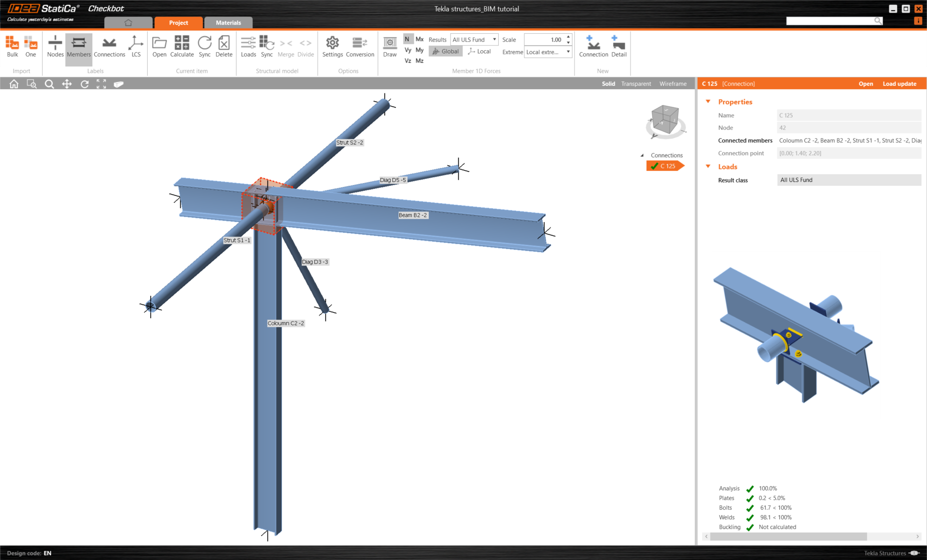Viewport: 927px width, 560px height.
Task: Switch to Wireframe view mode
Action: coord(673,84)
